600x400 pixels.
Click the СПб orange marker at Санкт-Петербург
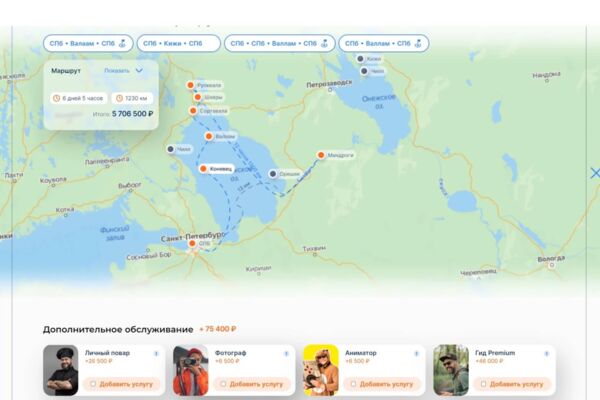point(192,243)
